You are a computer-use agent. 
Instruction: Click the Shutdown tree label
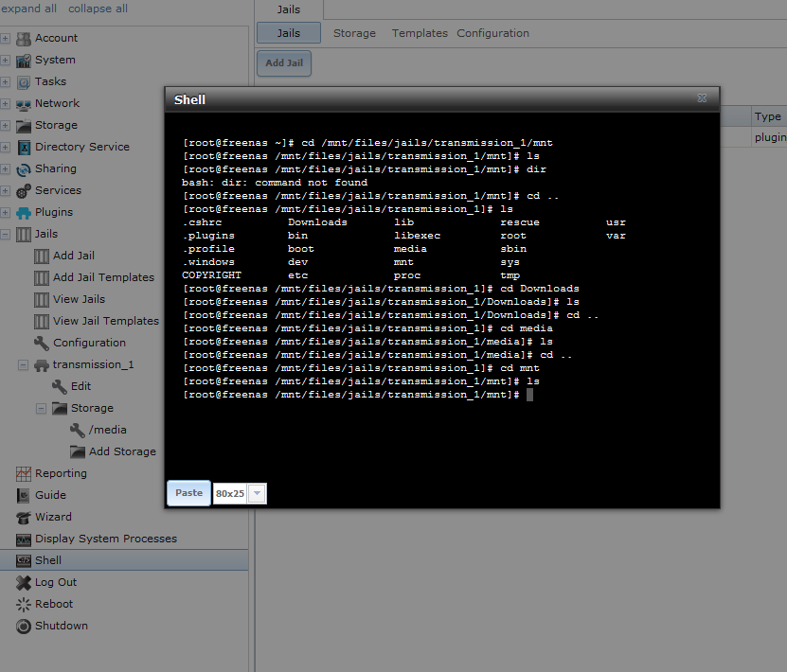pyautogui.click(x=62, y=626)
